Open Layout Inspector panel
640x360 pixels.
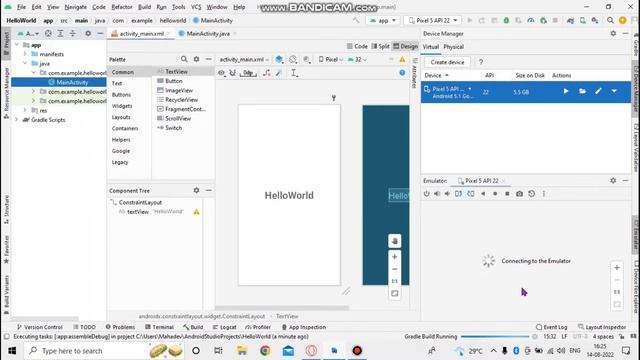point(602,327)
